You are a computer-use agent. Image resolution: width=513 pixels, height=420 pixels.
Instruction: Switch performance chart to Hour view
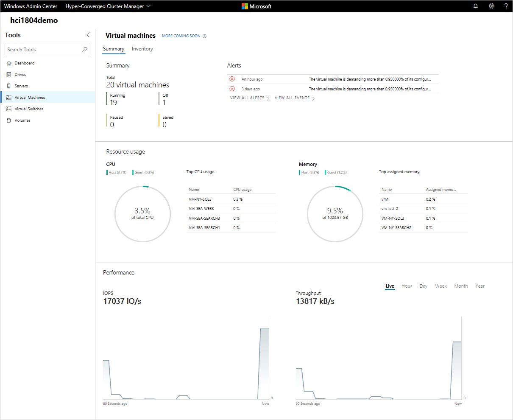tap(407, 286)
